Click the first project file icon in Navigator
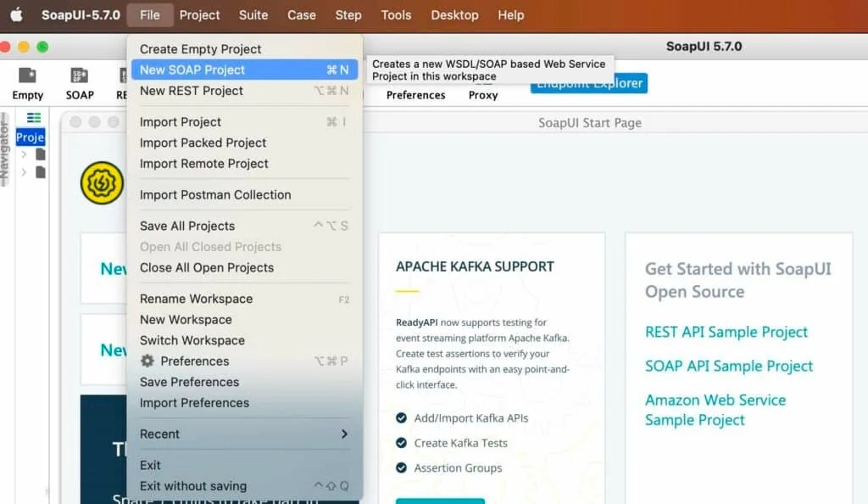Screen dimensions: 868x504 pyautogui.click(x=41, y=154)
